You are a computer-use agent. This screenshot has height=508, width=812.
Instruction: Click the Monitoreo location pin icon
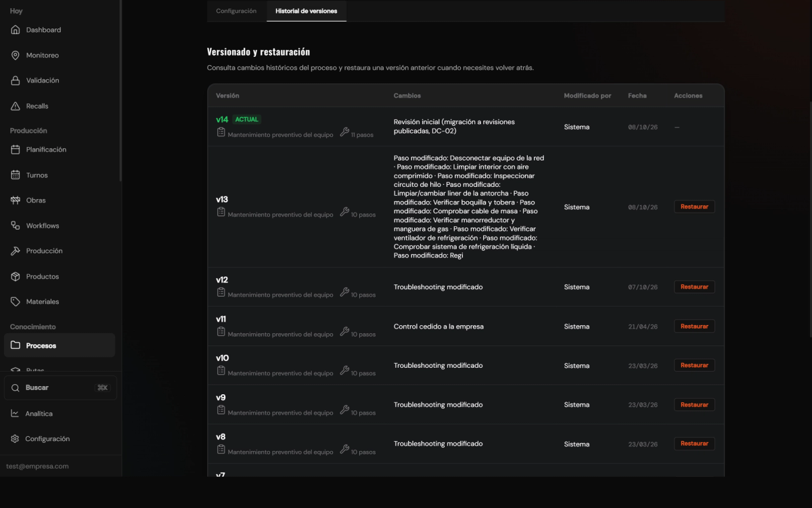(16, 56)
